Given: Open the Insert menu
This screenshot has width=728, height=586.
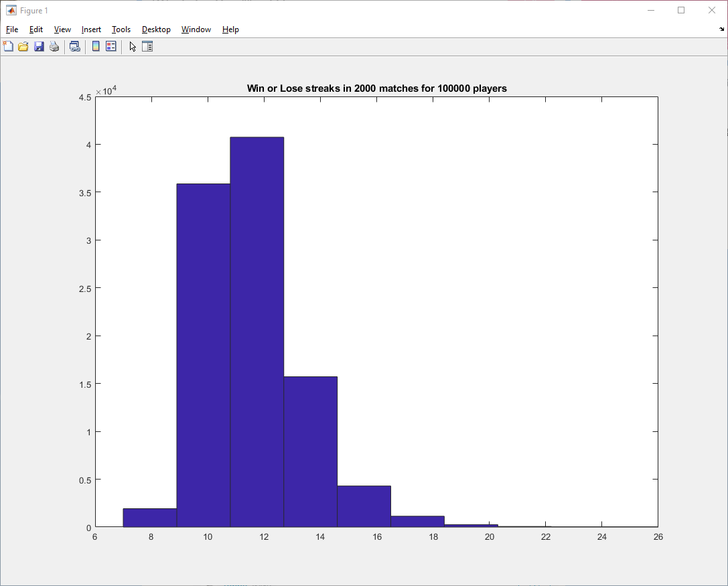Looking at the screenshot, I should point(91,29).
